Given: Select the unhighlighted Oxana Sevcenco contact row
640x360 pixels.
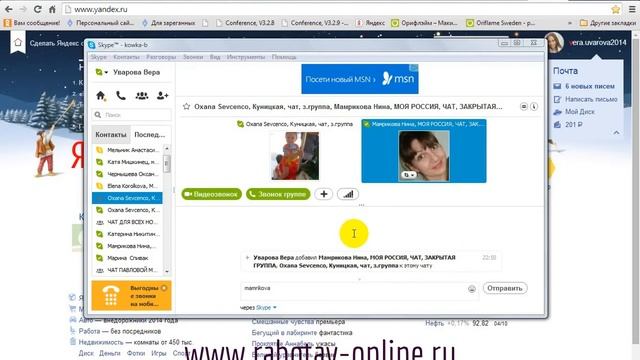Looking at the screenshot, I should tap(127, 210).
